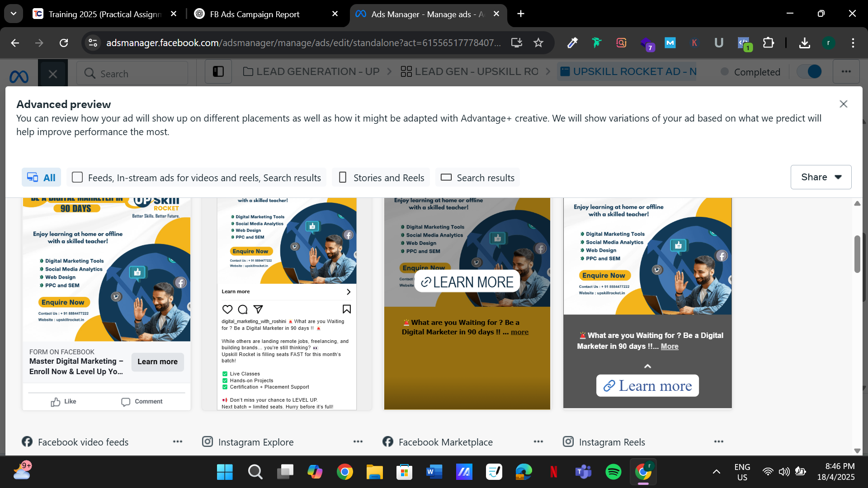Viewport: 868px width, 488px height.
Task: Open Microsoft Word from taskbar
Action: [x=434, y=472]
